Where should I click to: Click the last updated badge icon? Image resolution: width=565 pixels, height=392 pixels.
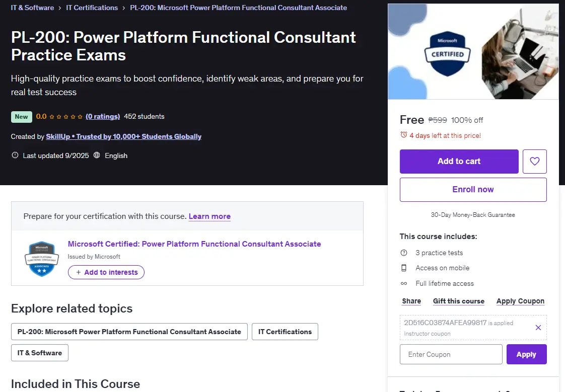click(x=15, y=155)
